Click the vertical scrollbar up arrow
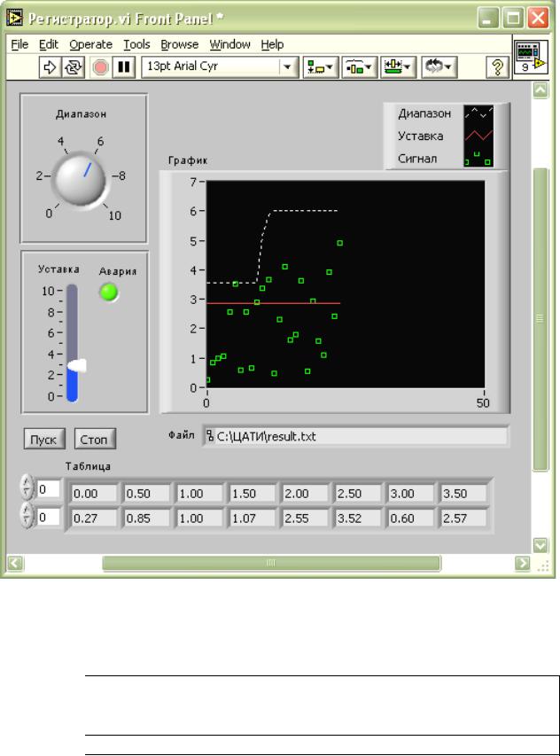Image resolution: width=560 pixels, height=756 pixels. [541, 90]
